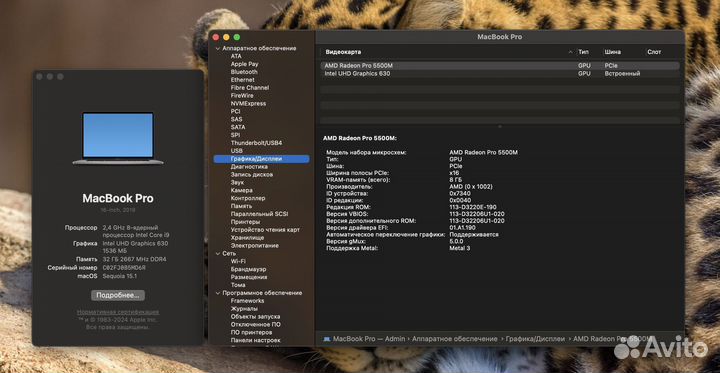Click the macOS Sequoia 15.1 value
The width and height of the screenshot is (720, 373).
tap(119, 276)
